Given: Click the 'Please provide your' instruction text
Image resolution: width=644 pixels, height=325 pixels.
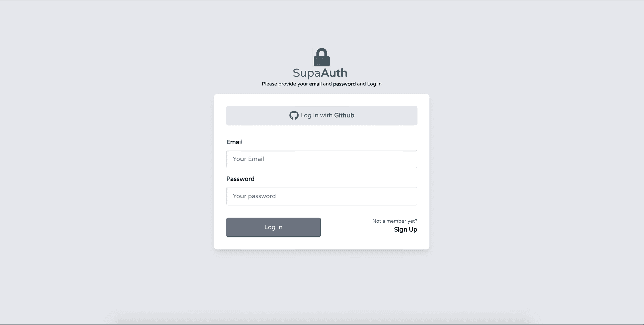Looking at the screenshot, I should pos(285,84).
